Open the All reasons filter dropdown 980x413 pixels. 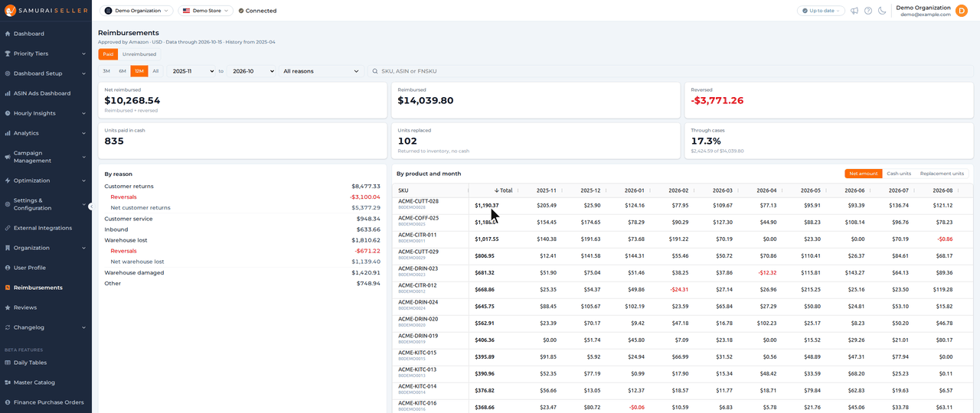[x=321, y=71]
